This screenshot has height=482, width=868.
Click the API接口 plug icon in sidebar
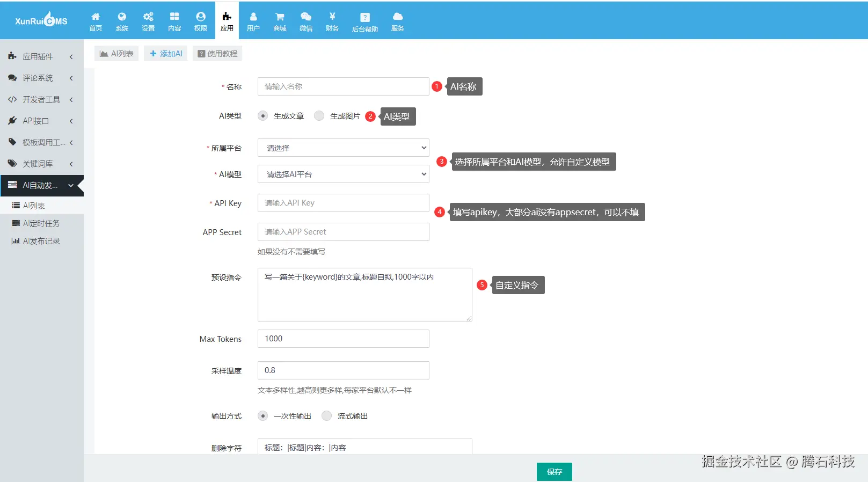pyautogui.click(x=12, y=121)
